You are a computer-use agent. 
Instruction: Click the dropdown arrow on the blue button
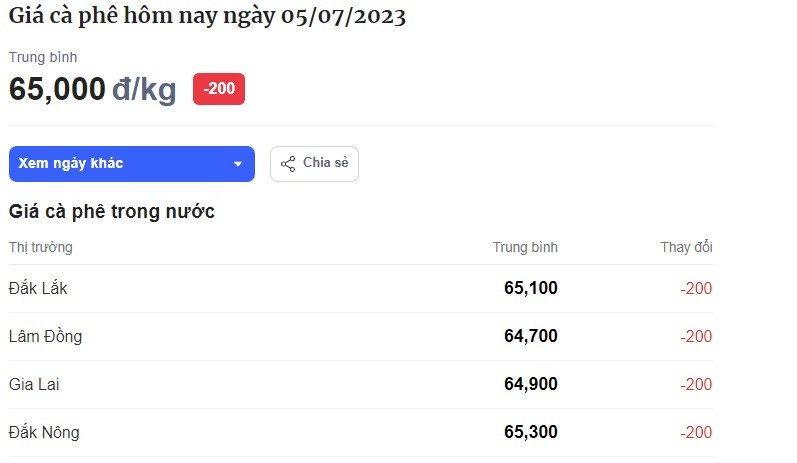237,164
